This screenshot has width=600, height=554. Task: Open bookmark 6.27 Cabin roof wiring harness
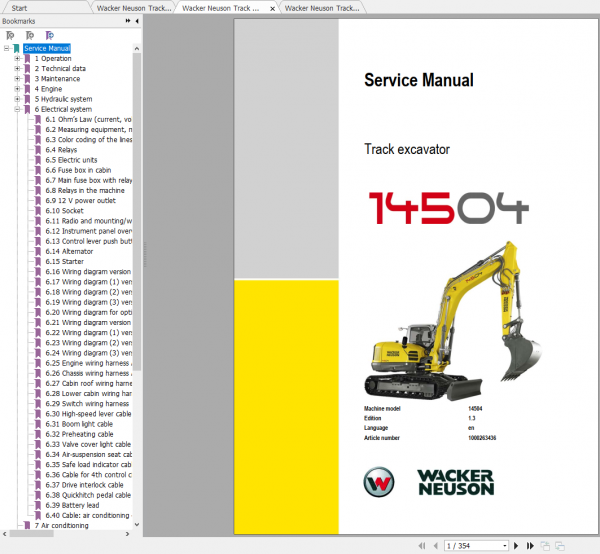pos(88,383)
